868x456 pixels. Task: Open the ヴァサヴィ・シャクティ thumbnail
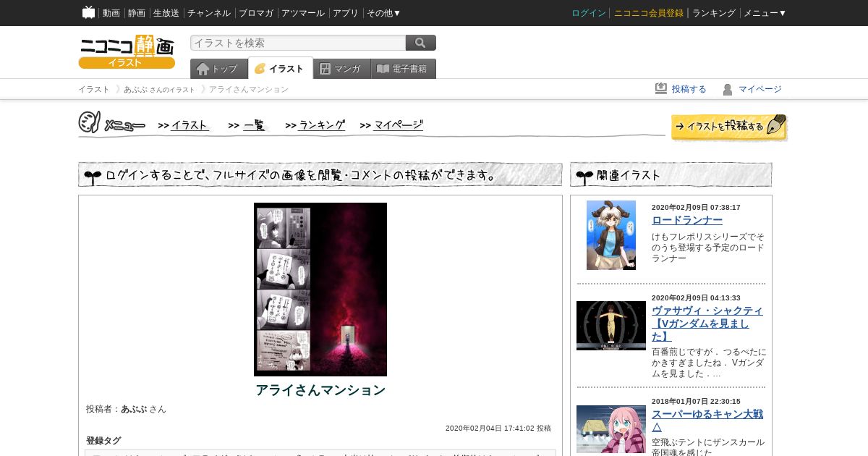(611, 326)
